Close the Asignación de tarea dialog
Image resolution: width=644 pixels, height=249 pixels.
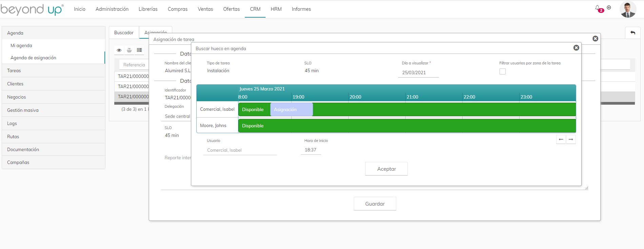[x=595, y=39]
